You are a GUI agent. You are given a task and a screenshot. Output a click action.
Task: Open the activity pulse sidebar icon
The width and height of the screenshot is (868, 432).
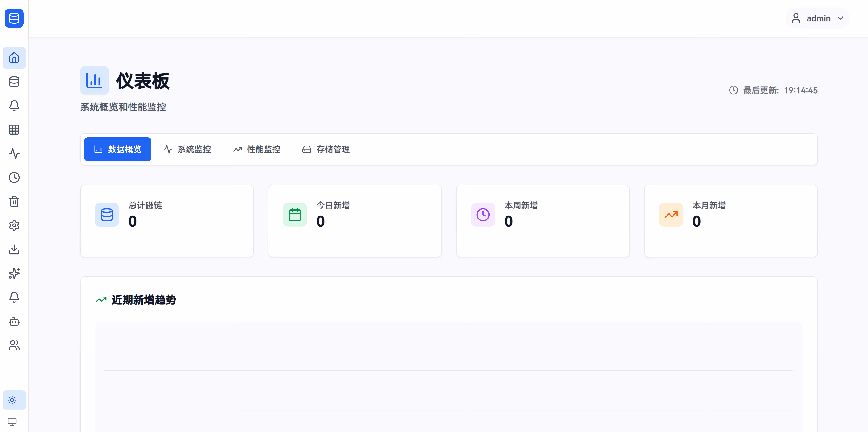pos(14,154)
